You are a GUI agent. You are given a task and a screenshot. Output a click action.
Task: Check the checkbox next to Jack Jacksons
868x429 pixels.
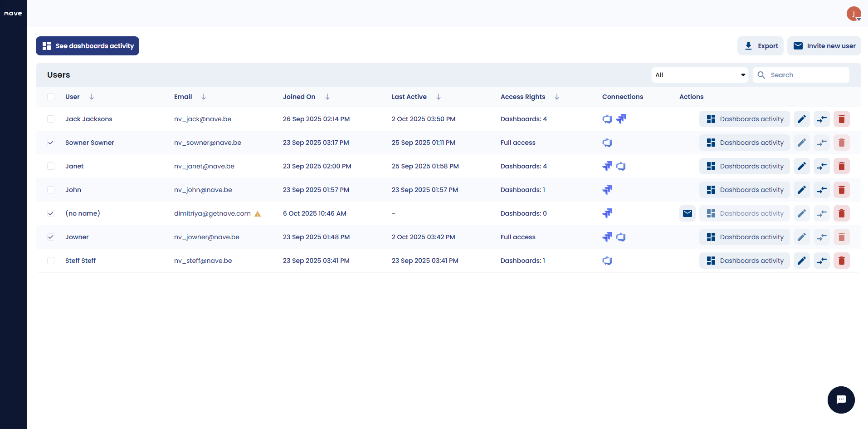(51, 118)
